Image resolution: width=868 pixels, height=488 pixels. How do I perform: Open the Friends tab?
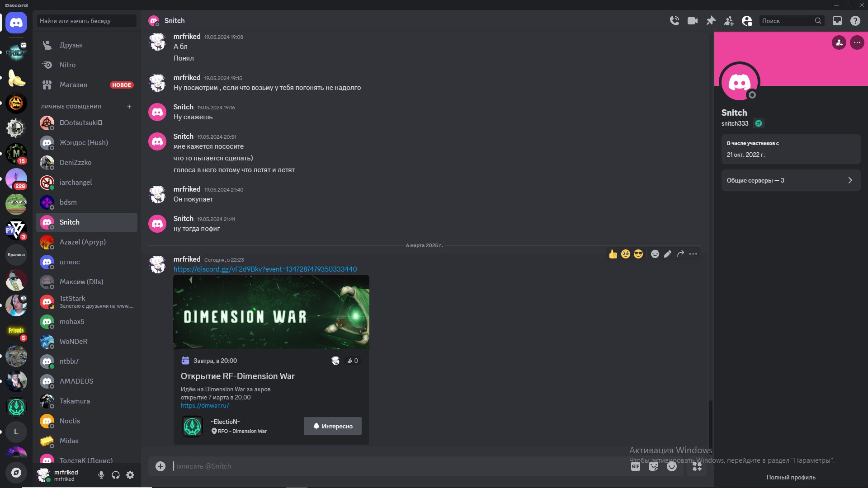point(87,45)
